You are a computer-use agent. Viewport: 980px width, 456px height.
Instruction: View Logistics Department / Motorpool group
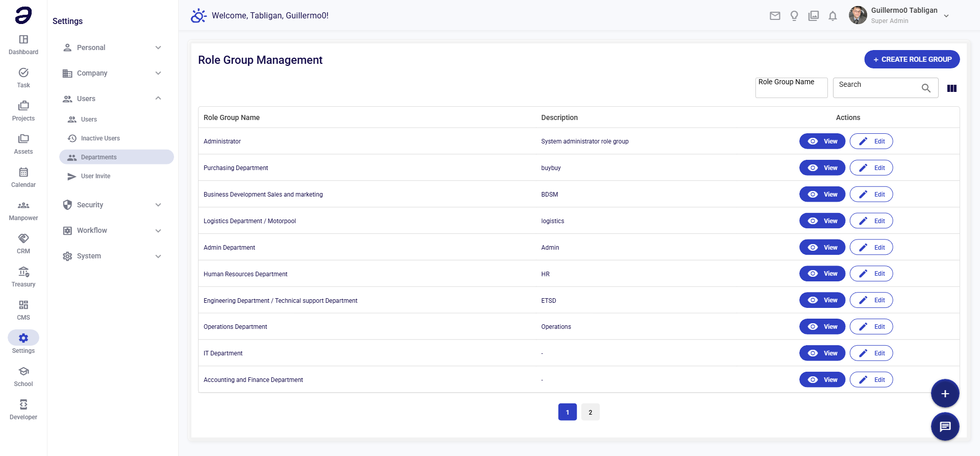click(x=822, y=221)
